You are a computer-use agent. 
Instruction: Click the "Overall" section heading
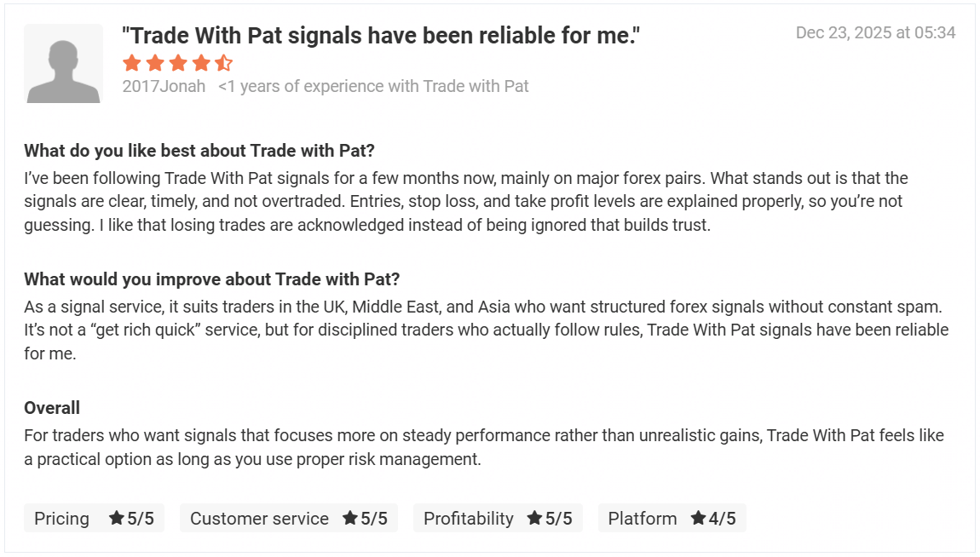click(52, 408)
